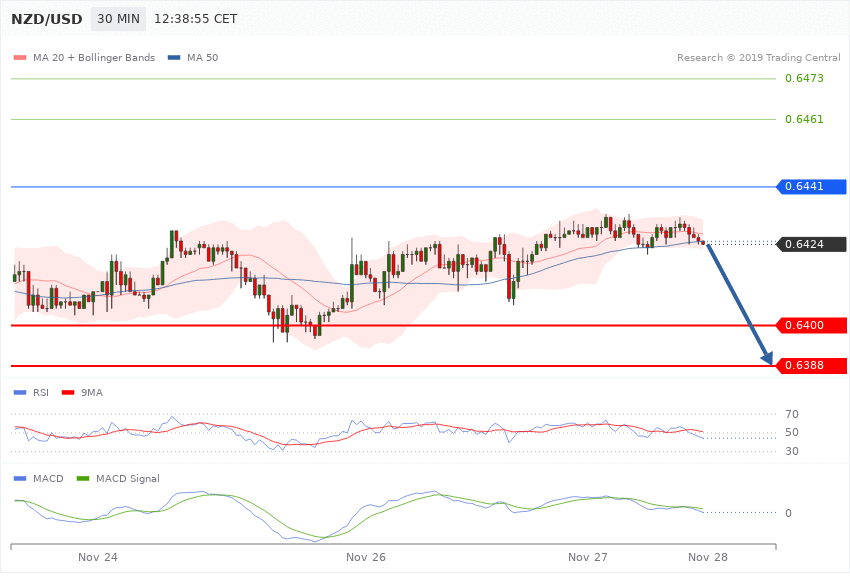Click the RSI legend label
This screenshot has width=850, height=576.
pos(41,393)
